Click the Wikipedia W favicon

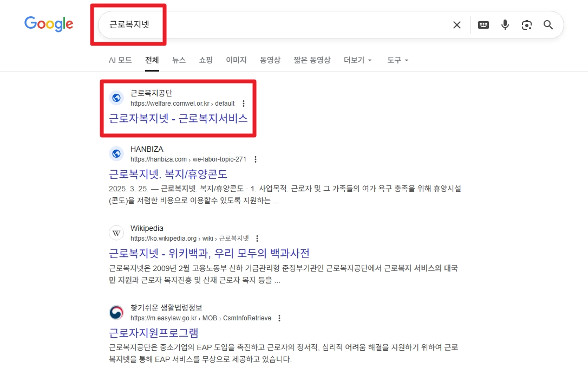pyautogui.click(x=116, y=233)
